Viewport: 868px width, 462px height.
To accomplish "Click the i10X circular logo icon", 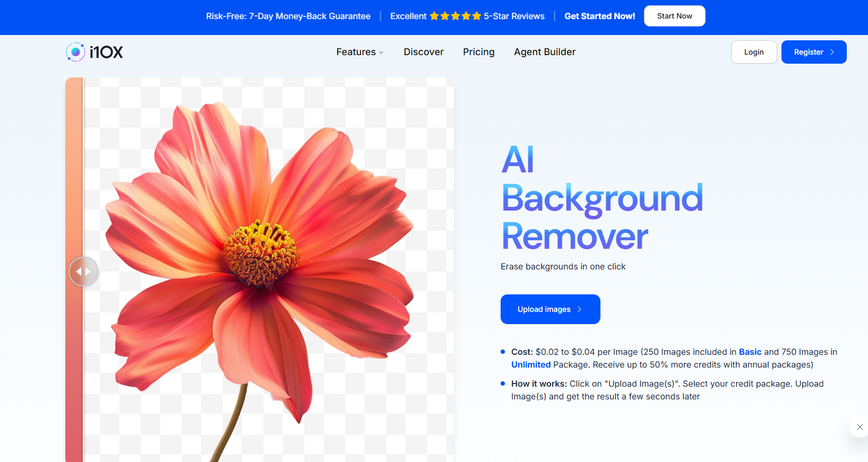I will click(75, 52).
